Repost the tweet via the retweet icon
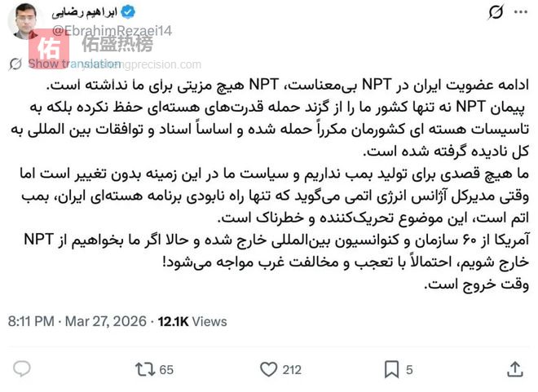Viewport: 538px width, 392px height. pyautogui.click(x=144, y=369)
